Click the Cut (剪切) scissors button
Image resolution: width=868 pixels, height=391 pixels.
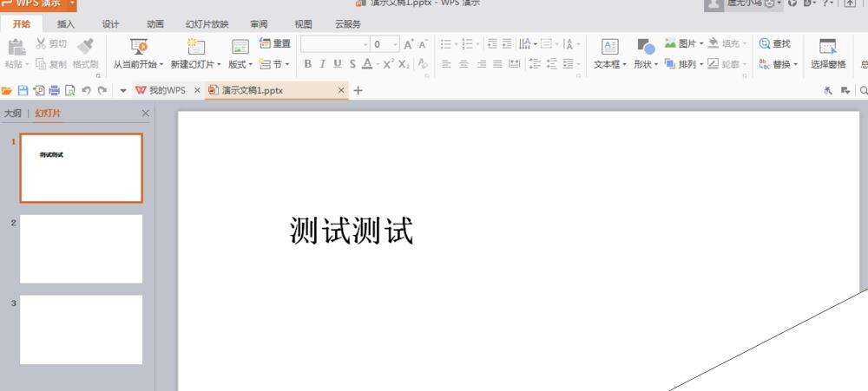click(x=51, y=43)
